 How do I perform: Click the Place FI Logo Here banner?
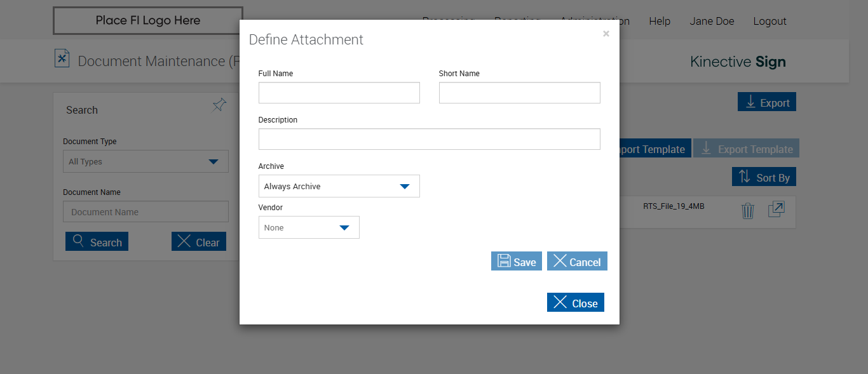tap(147, 20)
